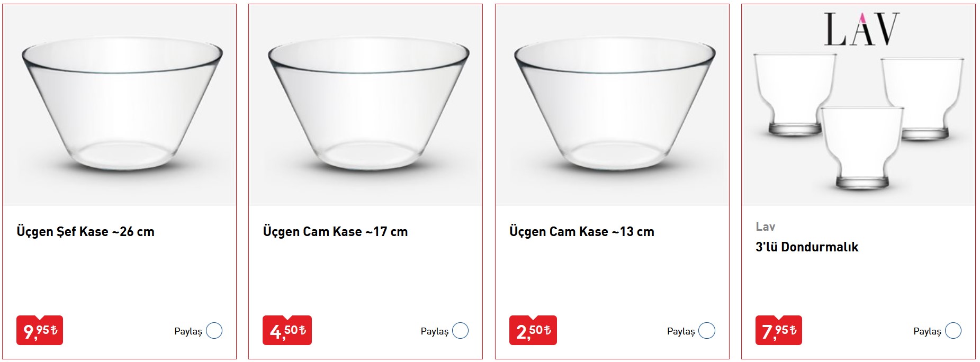Click the LAV brand logo
This screenshot has width=980, height=362.
pos(861,29)
